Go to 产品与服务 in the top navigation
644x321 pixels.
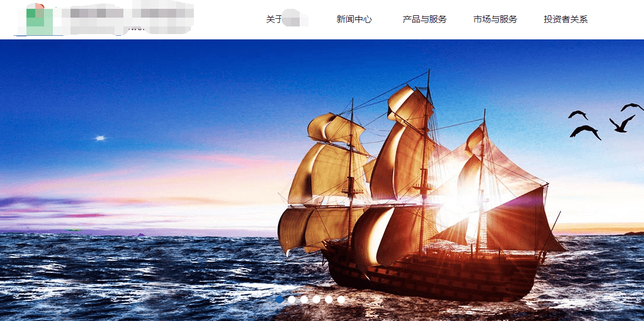pos(424,19)
